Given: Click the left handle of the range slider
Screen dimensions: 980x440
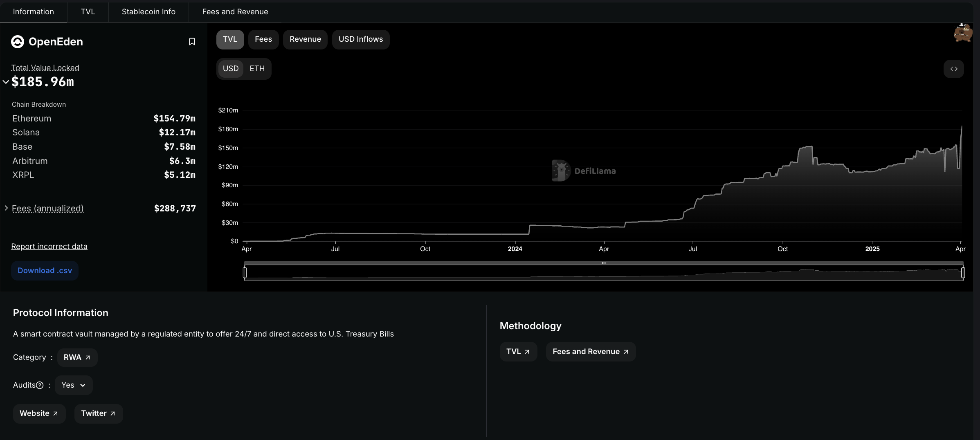Looking at the screenshot, I should (x=245, y=272).
